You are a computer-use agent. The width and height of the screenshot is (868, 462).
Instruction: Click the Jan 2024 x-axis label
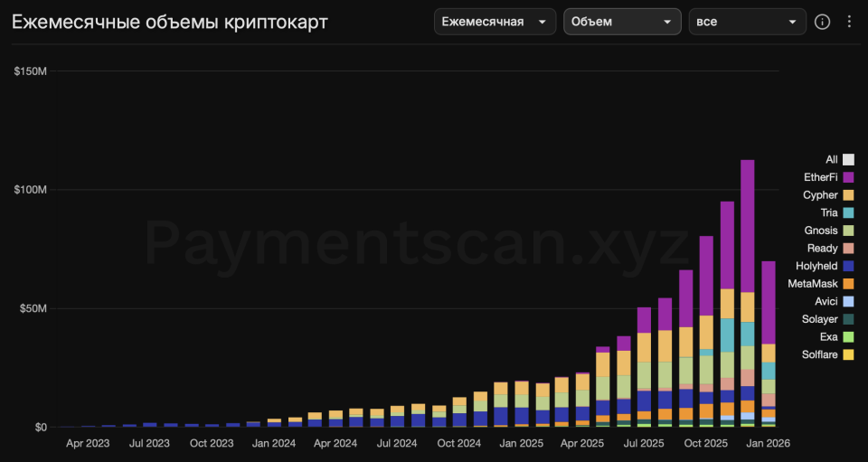tap(274, 443)
